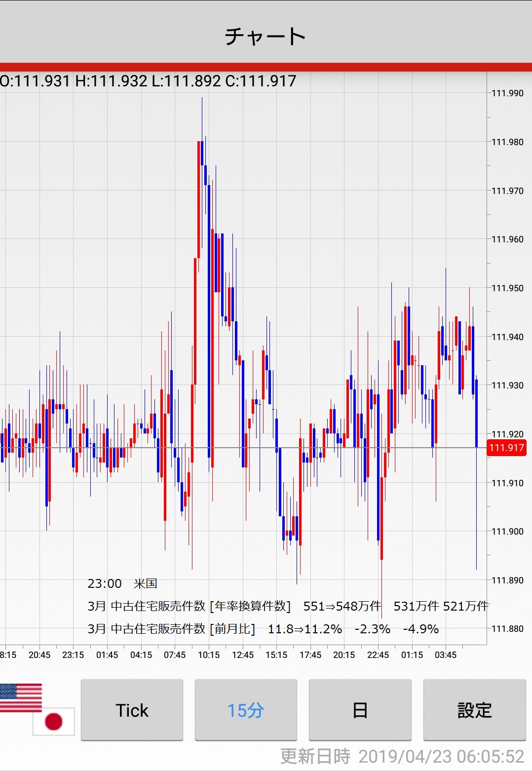This screenshot has height=771, width=532.
Task: Open the 設定 settings
Action: click(x=474, y=710)
